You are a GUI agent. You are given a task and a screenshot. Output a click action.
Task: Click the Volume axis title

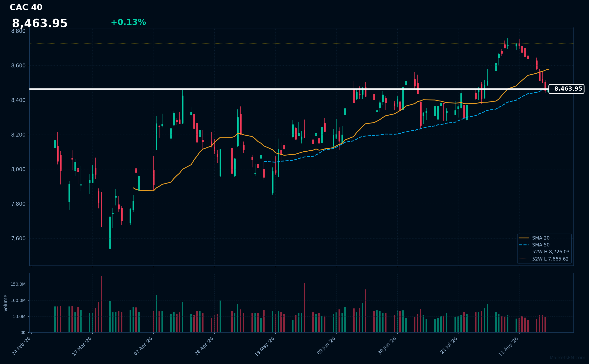pos(6,303)
